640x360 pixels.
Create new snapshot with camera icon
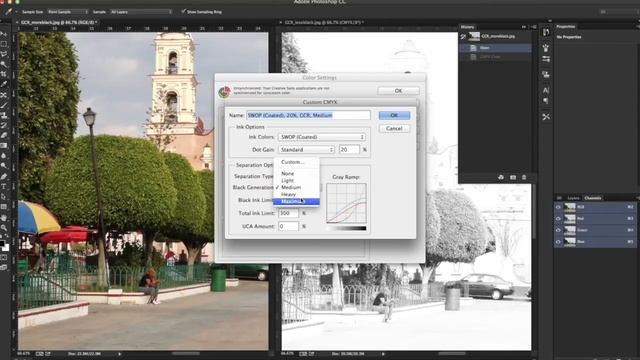coord(513,177)
